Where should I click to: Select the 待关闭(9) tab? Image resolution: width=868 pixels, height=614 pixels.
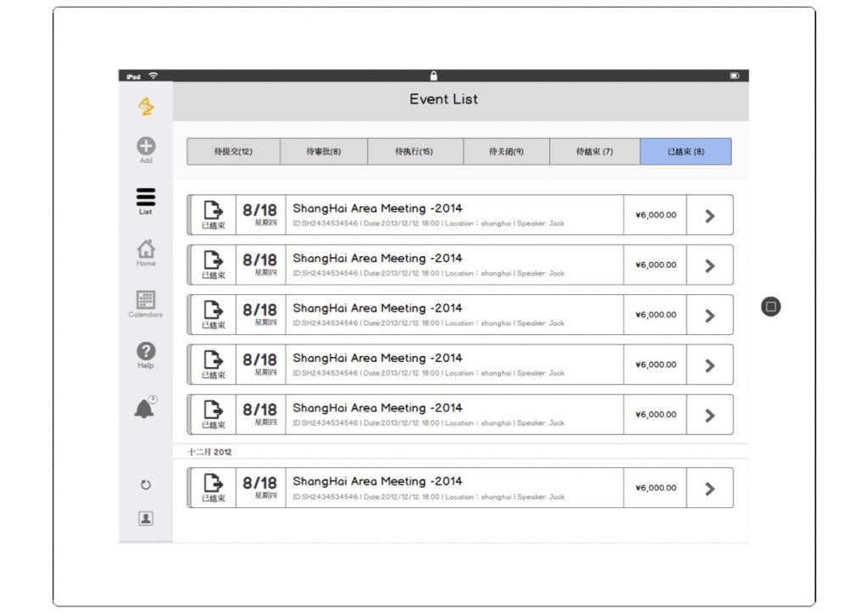pyautogui.click(x=506, y=152)
